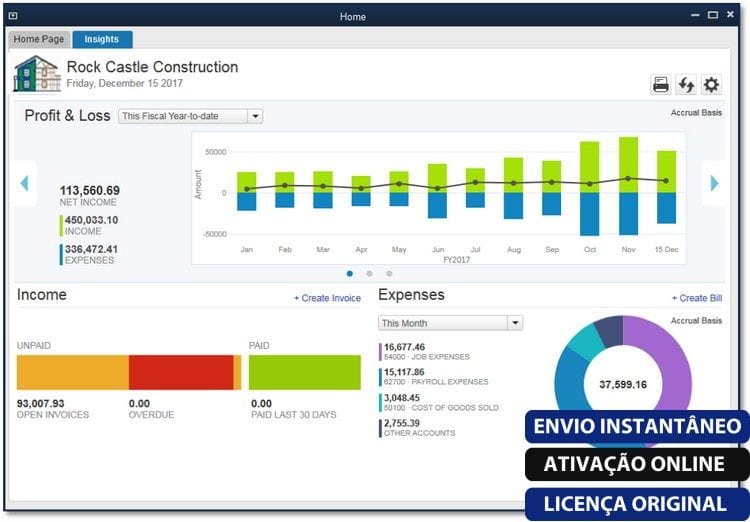Go to previous chart with left arrow
This screenshot has width=750, height=522.
(24, 183)
